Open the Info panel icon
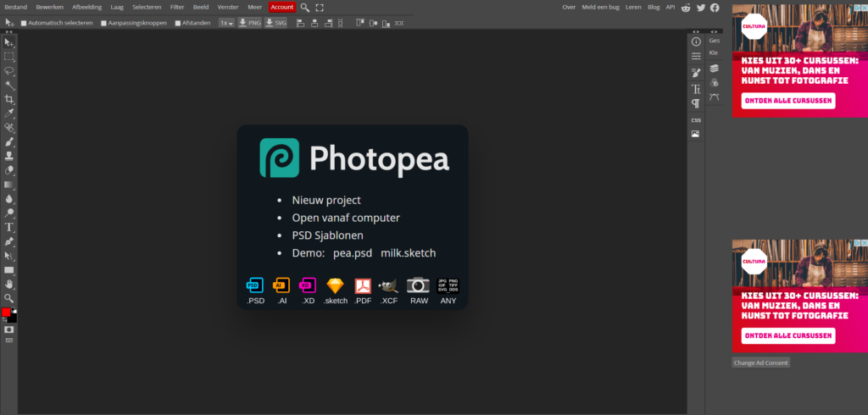Image resolution: width=868 pixels, height=415 pixels. coord(696,41)
